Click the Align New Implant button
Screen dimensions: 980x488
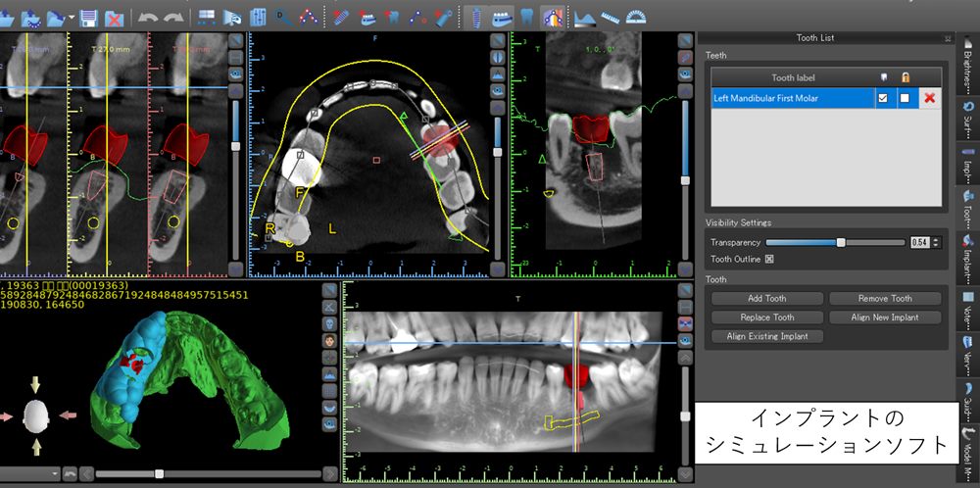(x=885, y=317)
